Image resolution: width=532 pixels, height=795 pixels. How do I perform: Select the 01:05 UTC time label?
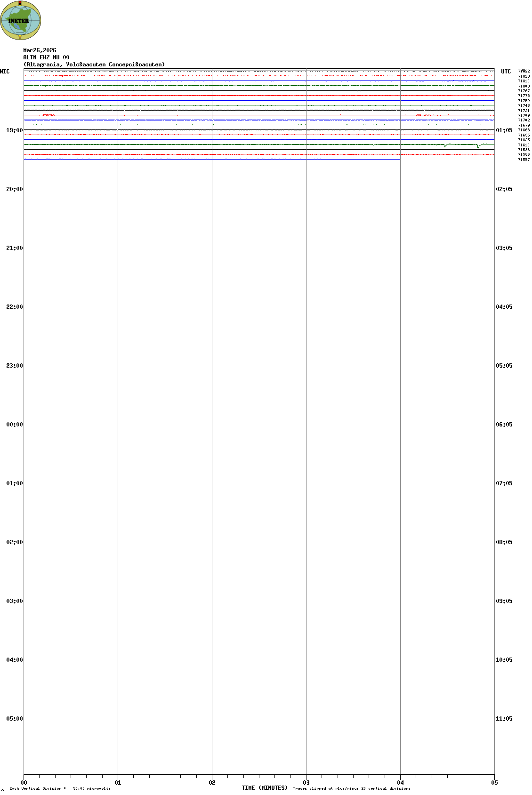coord(504,130)
